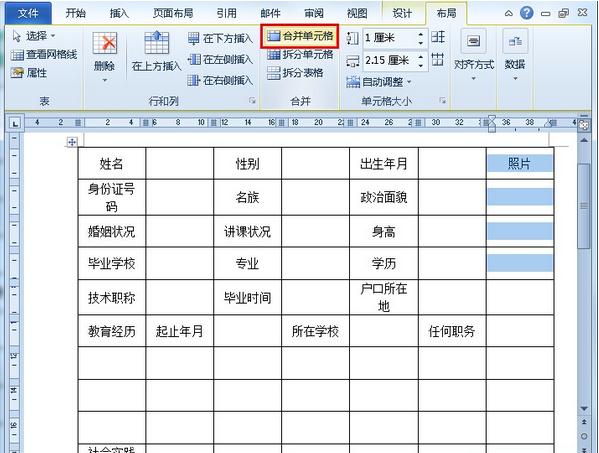Select the 布局 layout tab
This screenshot has height=453, width=599.
(446, 13)
